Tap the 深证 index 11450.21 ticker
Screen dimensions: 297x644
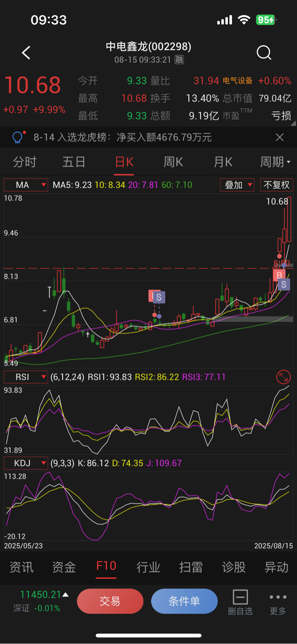pyautogui.click(x=41, y=601)
